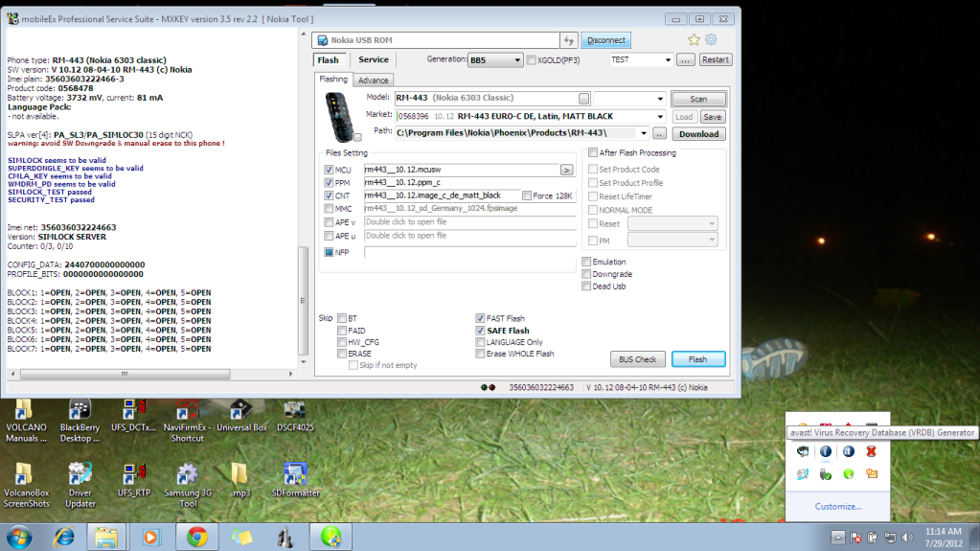Enable Skip ERASE checkbox
980x551 pixels.
click(342, 354)
